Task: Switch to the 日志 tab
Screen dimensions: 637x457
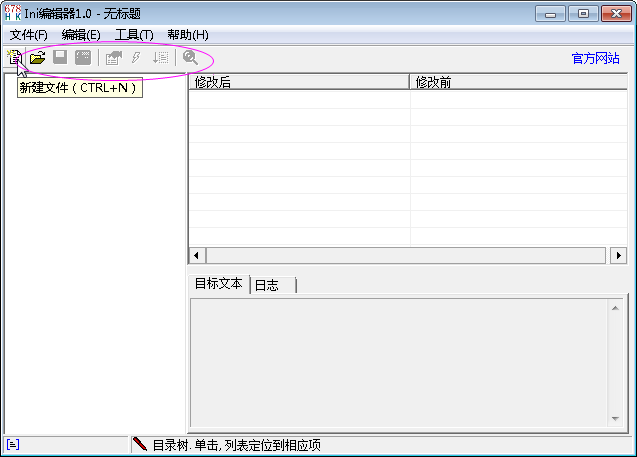Action: tap(268, 285)
